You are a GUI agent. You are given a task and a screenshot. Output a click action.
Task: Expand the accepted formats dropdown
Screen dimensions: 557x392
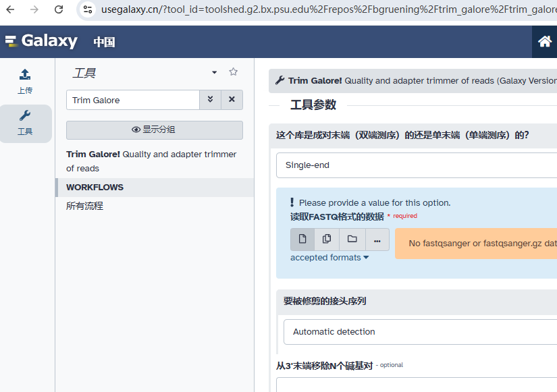pyautogui.click(x=329, y=258)
